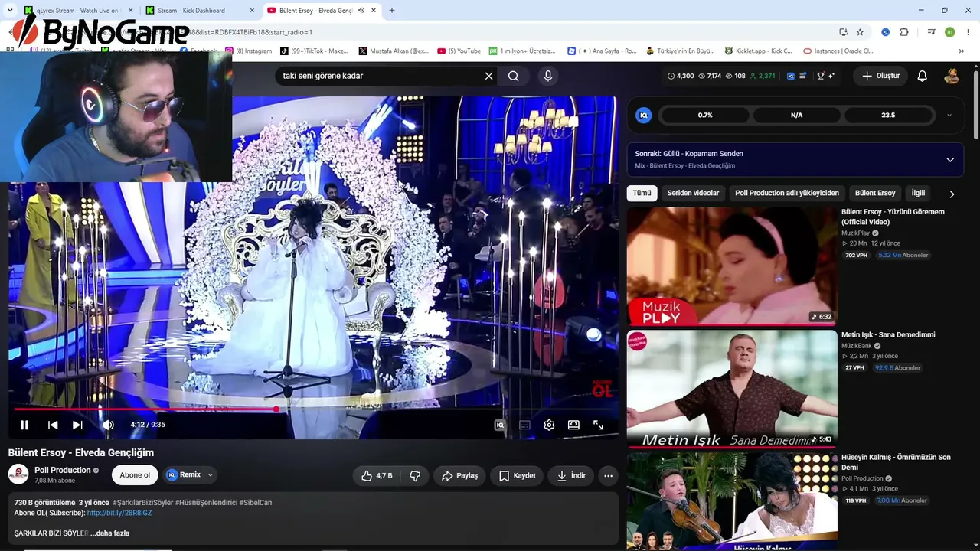The width and height of the screenshot is (980, 551).
Task: Select the Tümü filter chip
Action: coord(642,193)
